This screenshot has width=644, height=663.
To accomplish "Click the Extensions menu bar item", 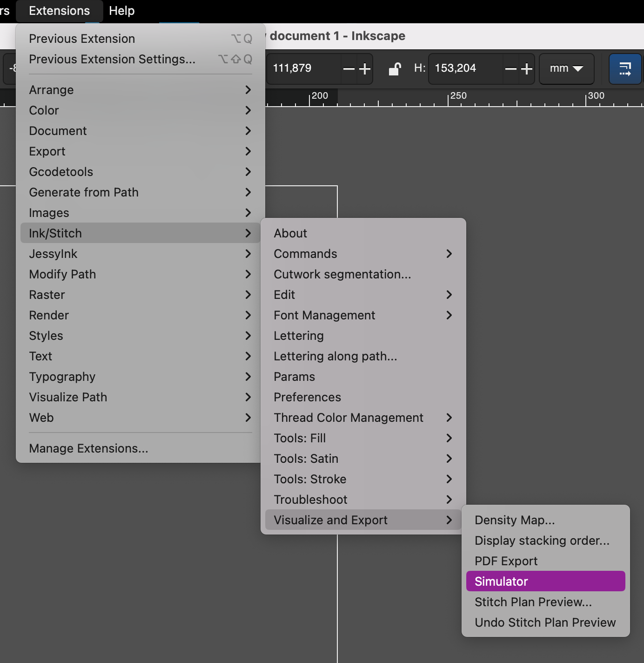I will point(60,11).
